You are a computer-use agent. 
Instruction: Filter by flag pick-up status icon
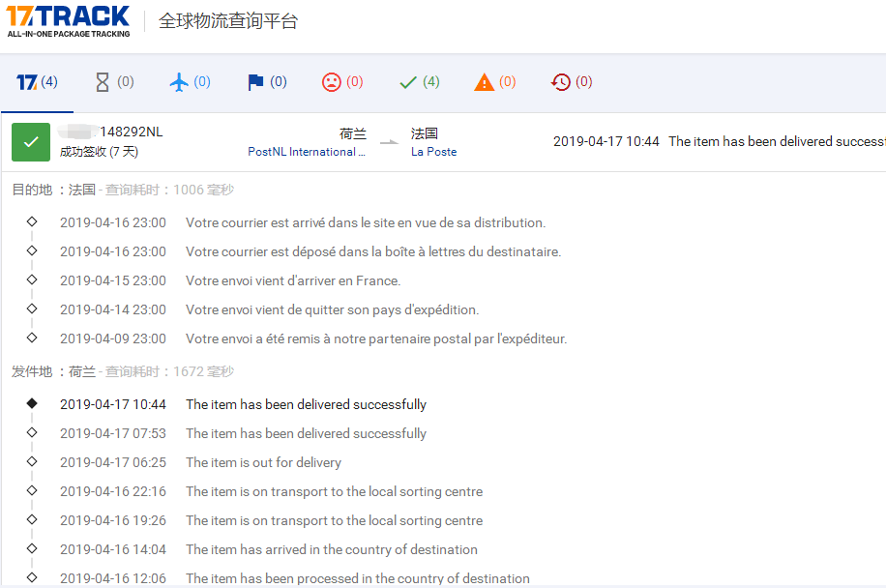click(267, 82)
